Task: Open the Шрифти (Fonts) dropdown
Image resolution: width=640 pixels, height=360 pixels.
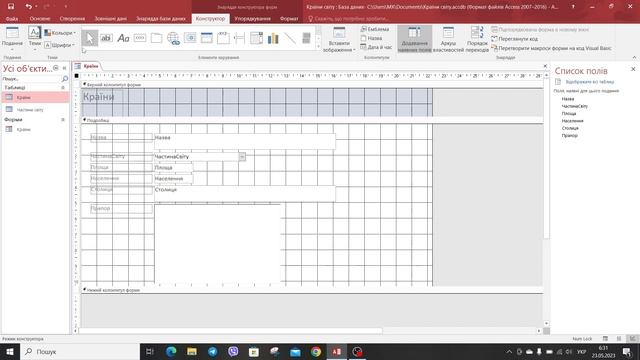Action: point(60,45)
